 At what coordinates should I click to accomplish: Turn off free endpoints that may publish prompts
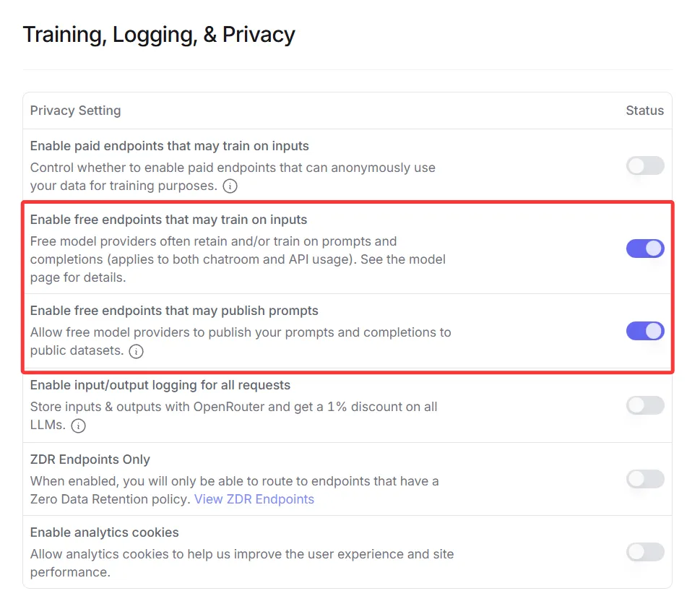point(644,331)
